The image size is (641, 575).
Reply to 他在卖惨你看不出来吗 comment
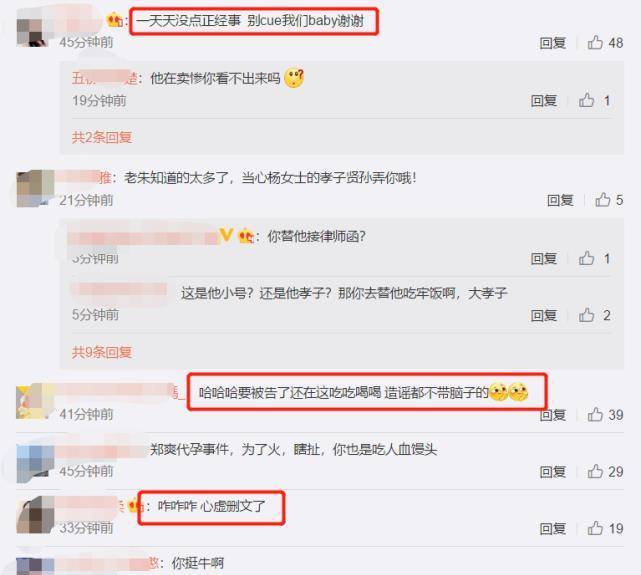(544, 101)
